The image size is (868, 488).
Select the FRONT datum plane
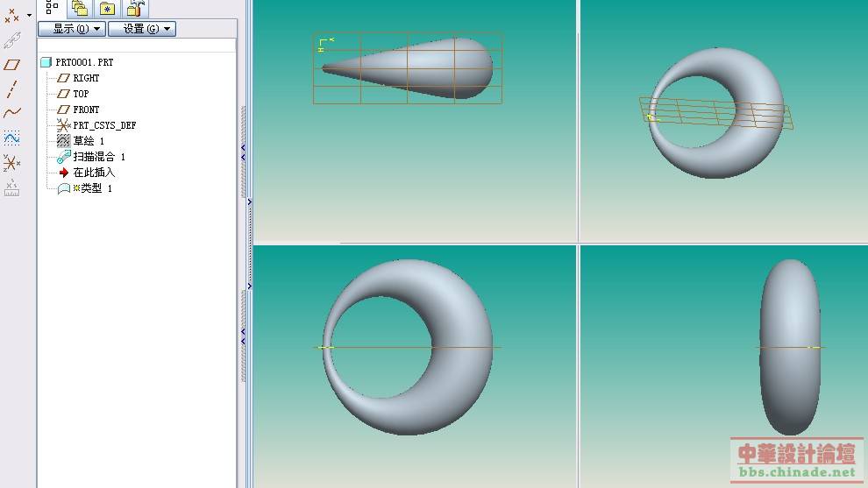pyautogui.click(x=78, y=110)
